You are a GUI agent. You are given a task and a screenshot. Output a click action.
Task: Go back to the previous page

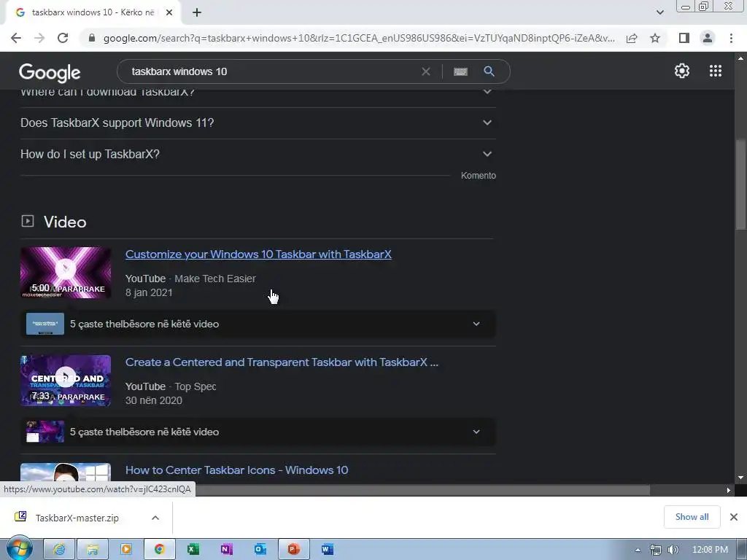tap(16, 38)
